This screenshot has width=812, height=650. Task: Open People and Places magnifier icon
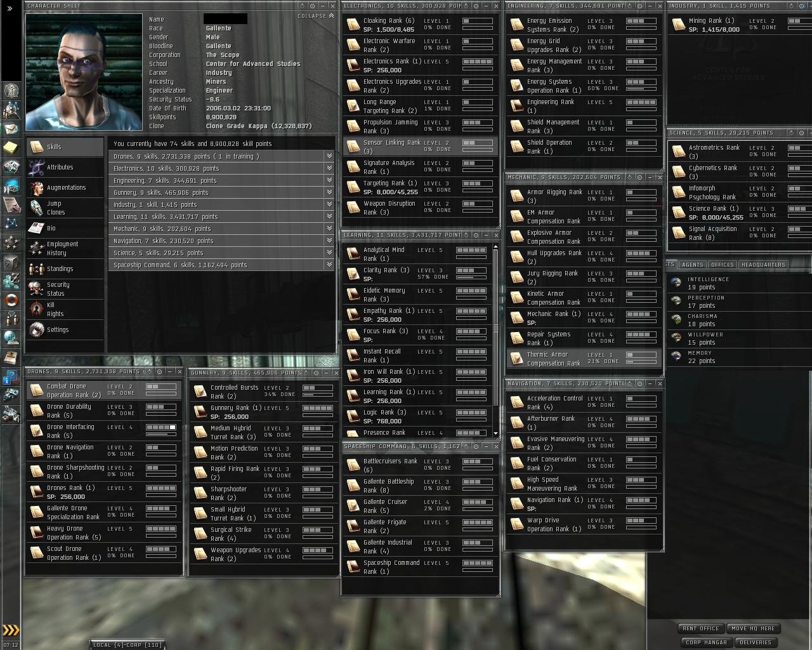click(x=11, y=110)
